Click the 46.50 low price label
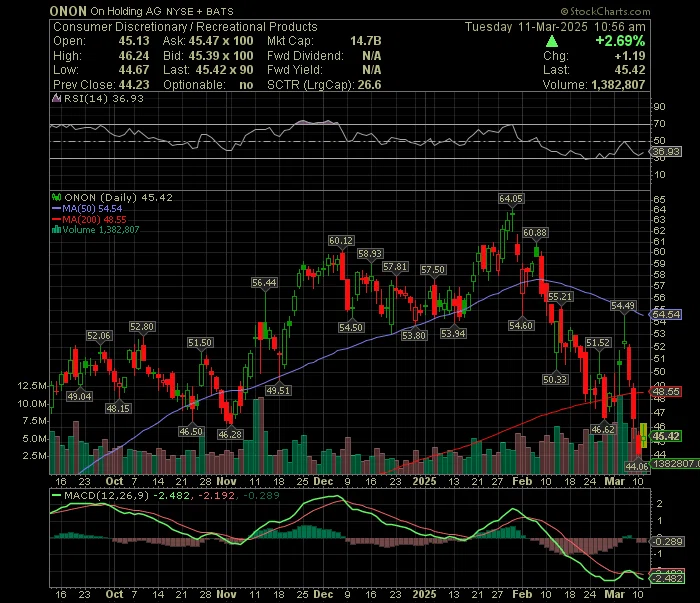The height and width of the screenshot is (603, 700). 191,432
